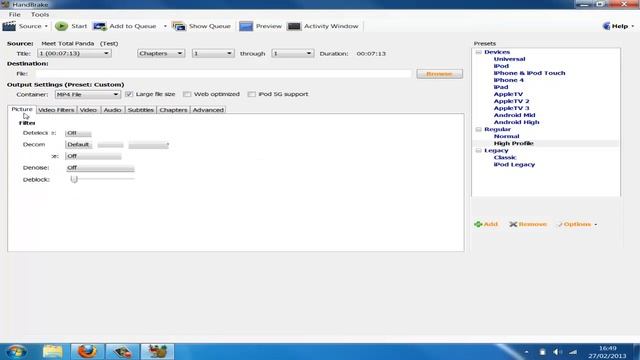The height and width of the screenshot is (360, 640).
Task: Open the Denoise Off dropdown
Action: click(100, 168)
